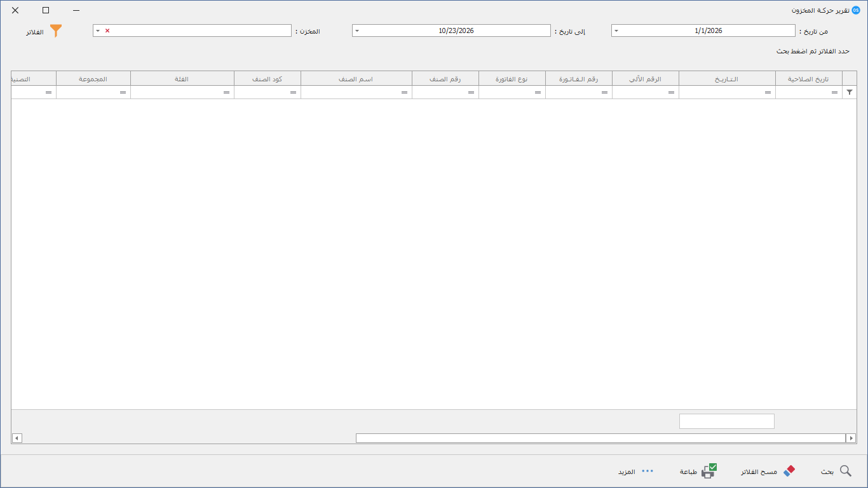The image size is (868, 488).
Task: Click the magnifier search icon (بحث)
Action: click(846, 471)
